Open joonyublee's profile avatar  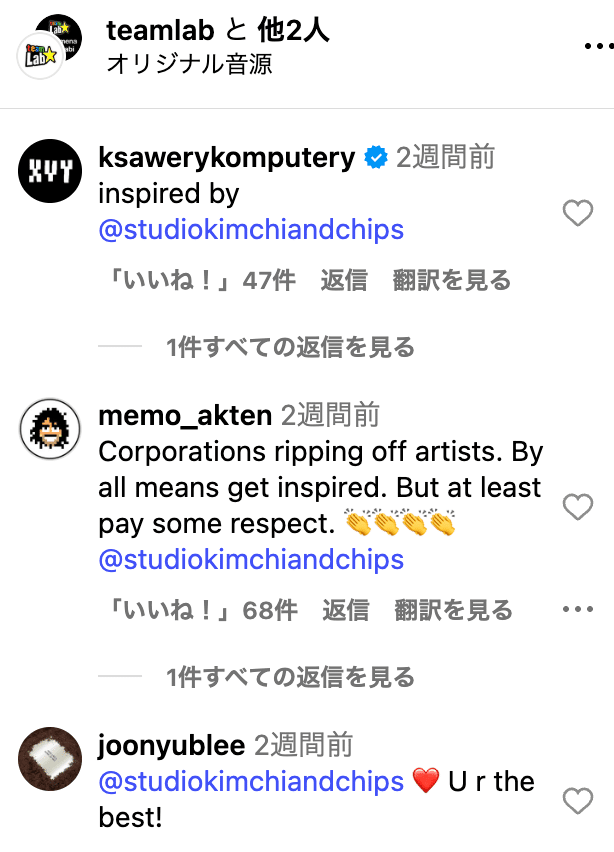click(49, 759)
